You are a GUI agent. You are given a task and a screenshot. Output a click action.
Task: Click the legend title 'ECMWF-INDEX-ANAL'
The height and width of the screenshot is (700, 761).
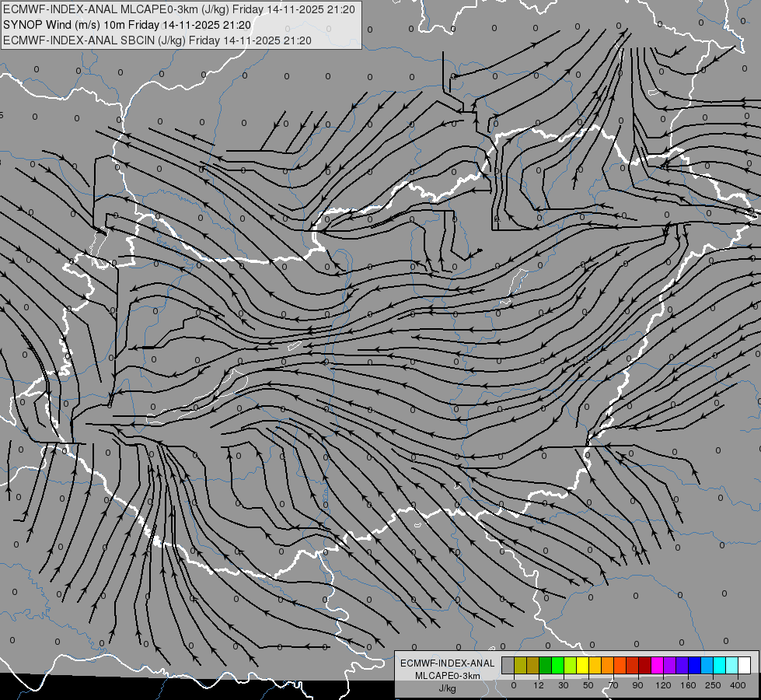[x=448, y=663]
